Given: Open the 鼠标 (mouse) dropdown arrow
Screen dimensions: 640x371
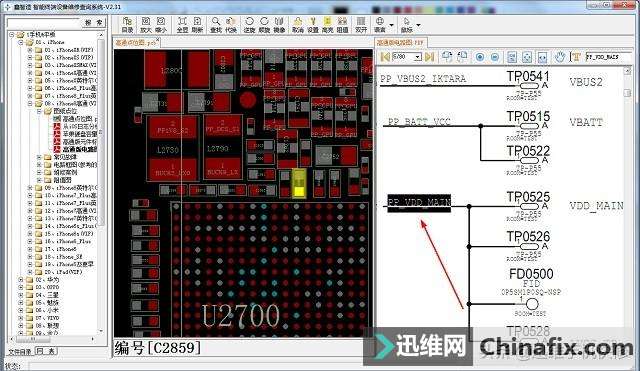Looking at the screenshot, I should coord(418,25).
